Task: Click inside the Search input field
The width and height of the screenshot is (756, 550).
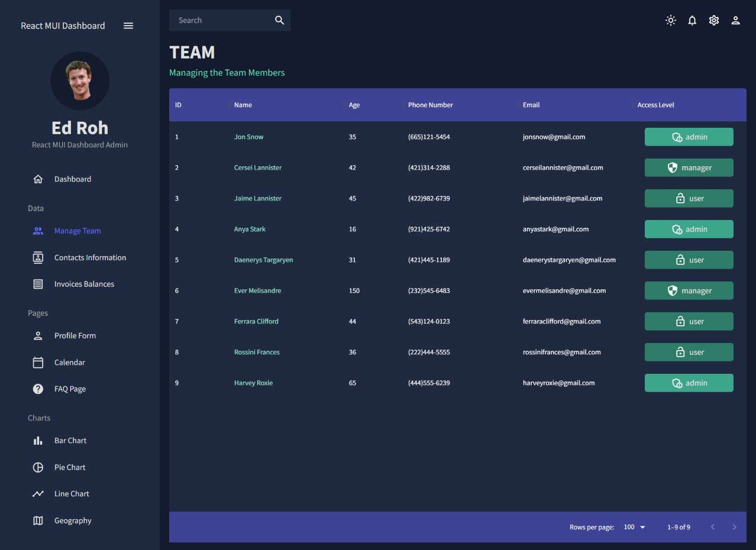Action: pos(219,20)
